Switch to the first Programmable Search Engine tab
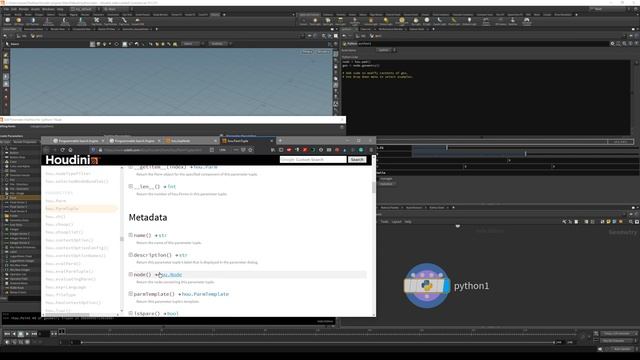The width and height of the screenshot is (640, 360). (x=78, y=141)
